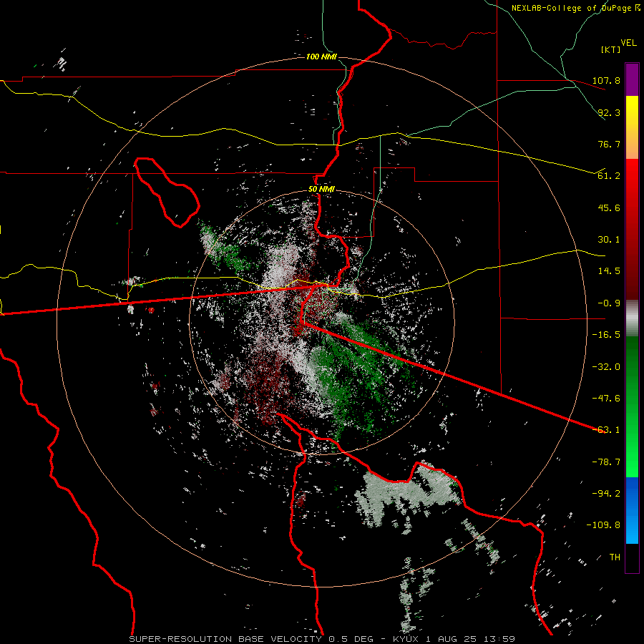This screenshot has width=644, height=644.
Task: Click the 14.5 velocity legend value
Action: pos(609,271)
